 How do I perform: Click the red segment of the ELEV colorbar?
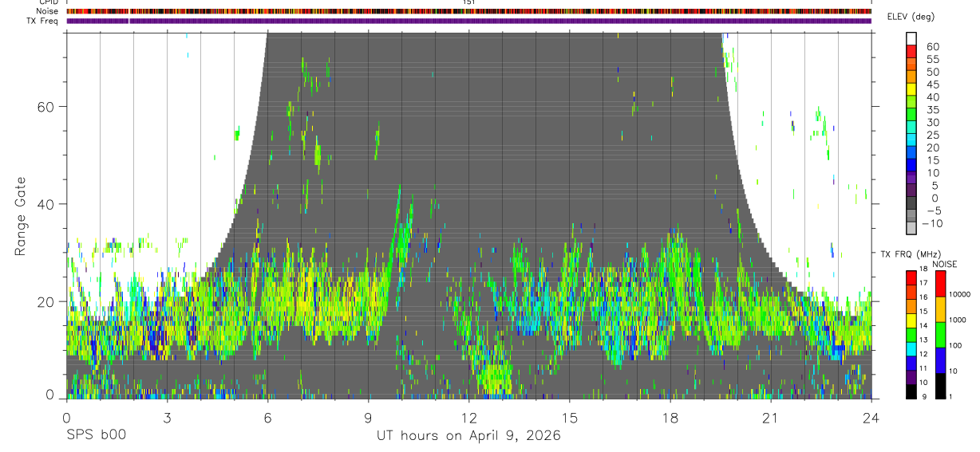click(911, 51)
